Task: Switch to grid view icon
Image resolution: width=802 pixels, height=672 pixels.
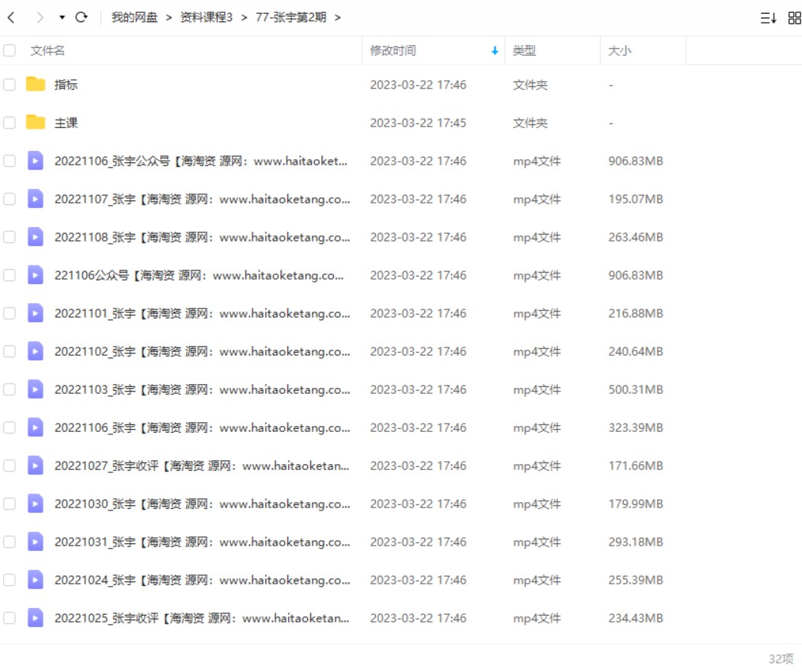Action: (794, 18)
